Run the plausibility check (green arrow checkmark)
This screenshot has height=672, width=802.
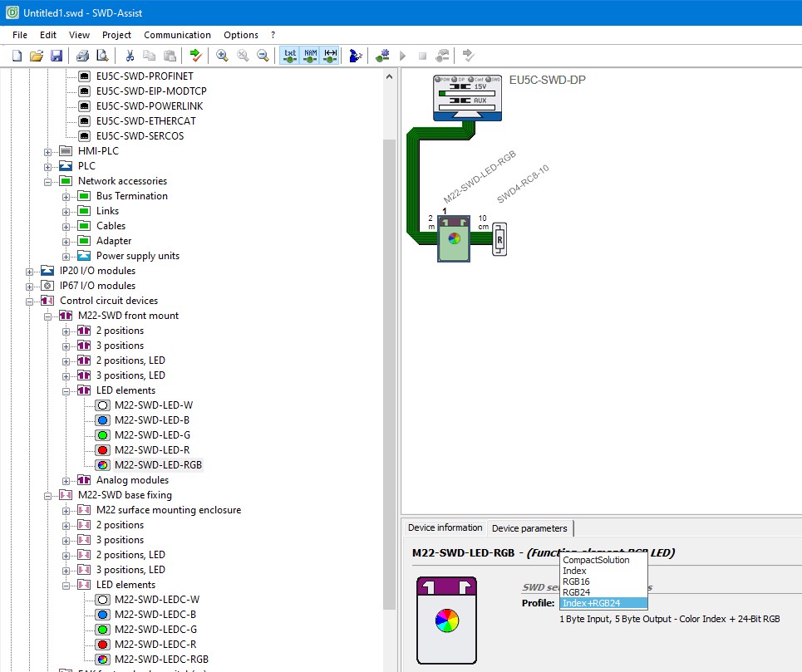tap(196, 55)
